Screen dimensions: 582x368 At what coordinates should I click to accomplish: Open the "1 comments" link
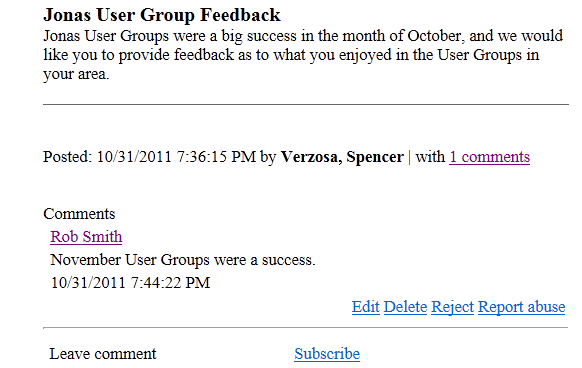pos(489,157)
